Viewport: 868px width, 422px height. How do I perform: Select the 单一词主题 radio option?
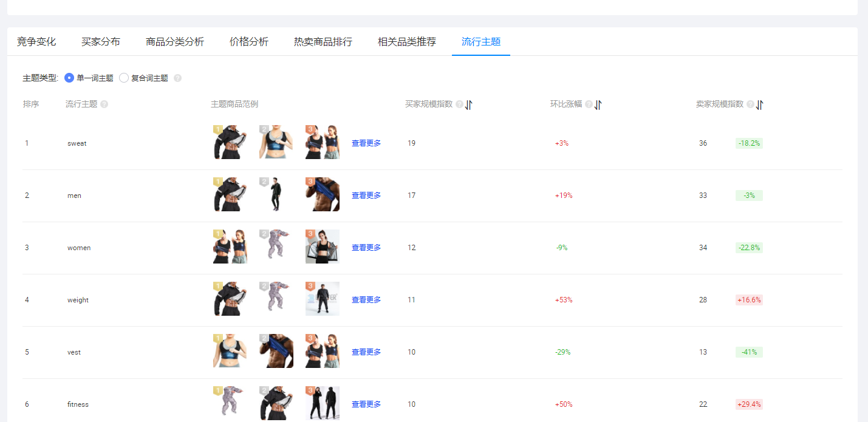pyautogui.click(x=70, y=78)
